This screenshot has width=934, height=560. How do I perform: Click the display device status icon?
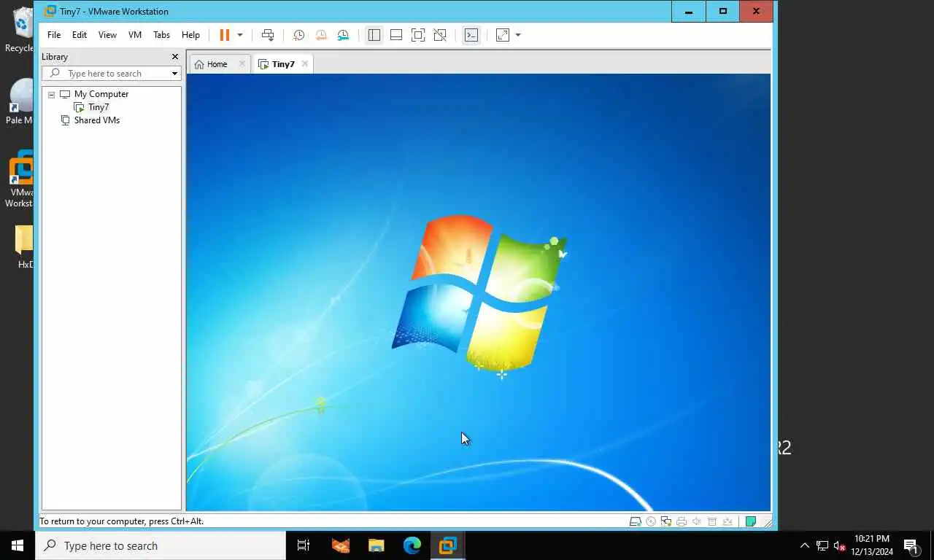pos(727,521)
